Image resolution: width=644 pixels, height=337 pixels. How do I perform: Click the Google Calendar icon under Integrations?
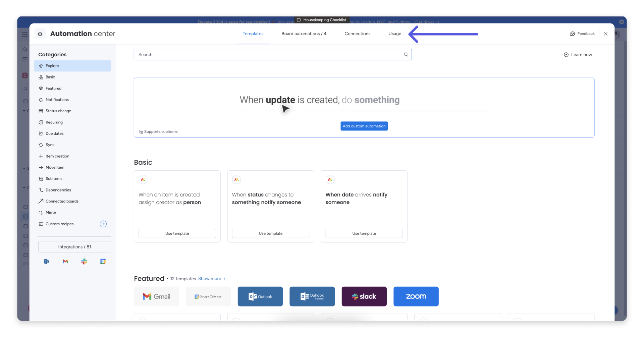[103, 262]
